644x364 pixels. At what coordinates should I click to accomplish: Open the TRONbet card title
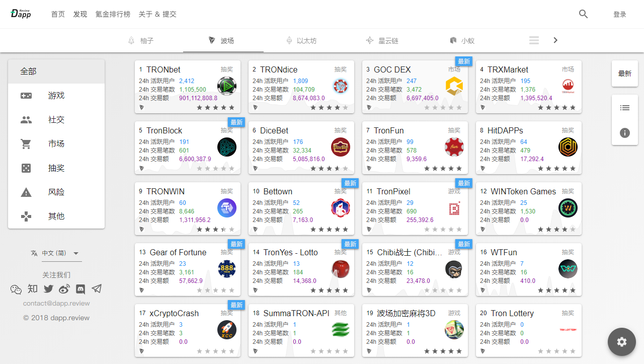click(x=164, y=69)
